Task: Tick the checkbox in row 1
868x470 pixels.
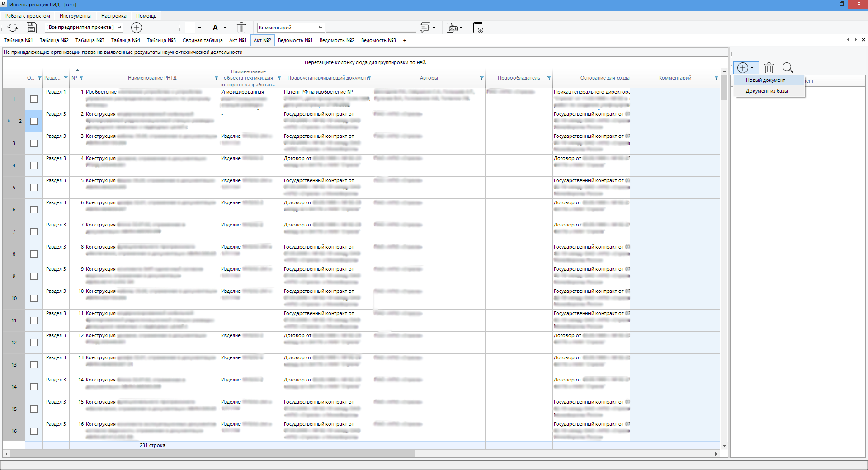Action: coord(34,99)
